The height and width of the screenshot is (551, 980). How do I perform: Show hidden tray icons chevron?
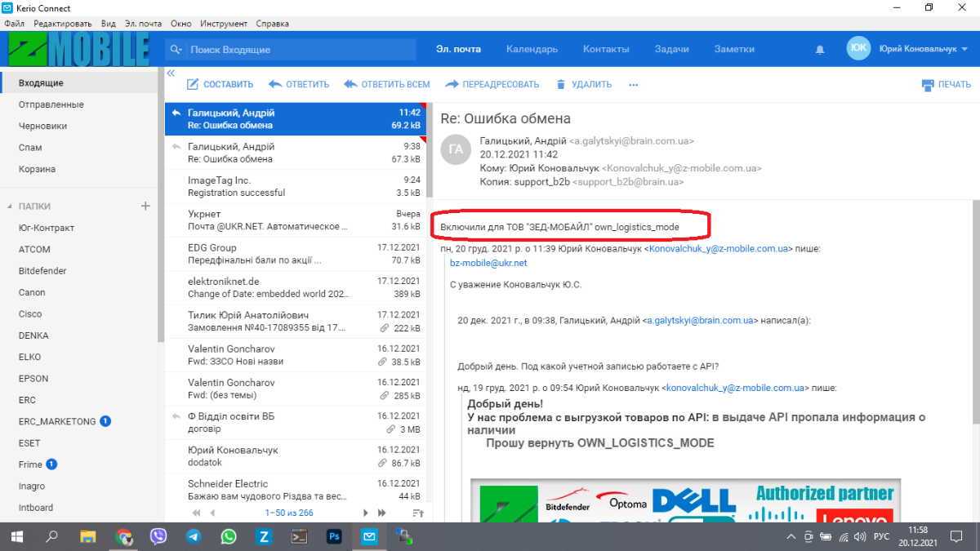(x=791, y=536)
